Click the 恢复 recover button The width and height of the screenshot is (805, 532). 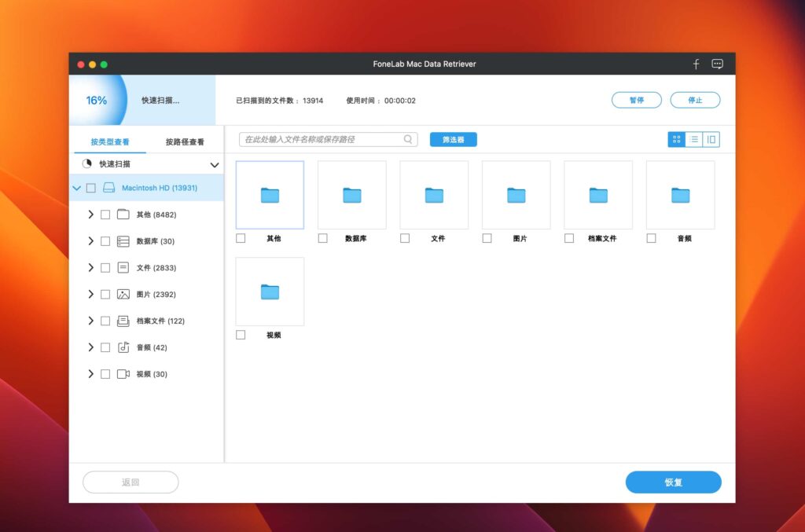(673, 482)
